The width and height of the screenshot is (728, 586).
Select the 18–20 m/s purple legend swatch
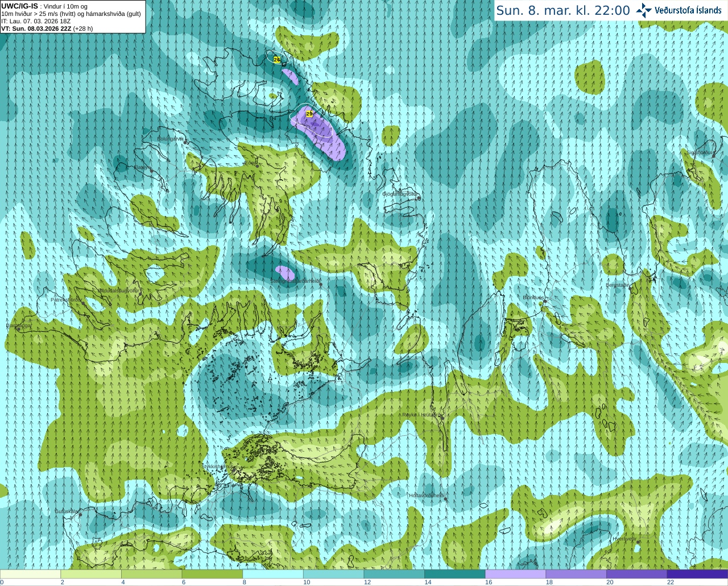576,574
